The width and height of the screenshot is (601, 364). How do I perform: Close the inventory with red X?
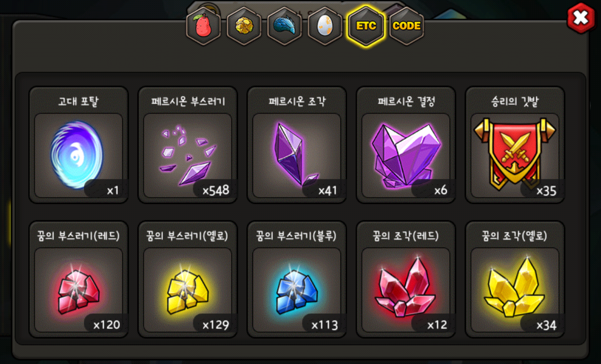point(581,18)
